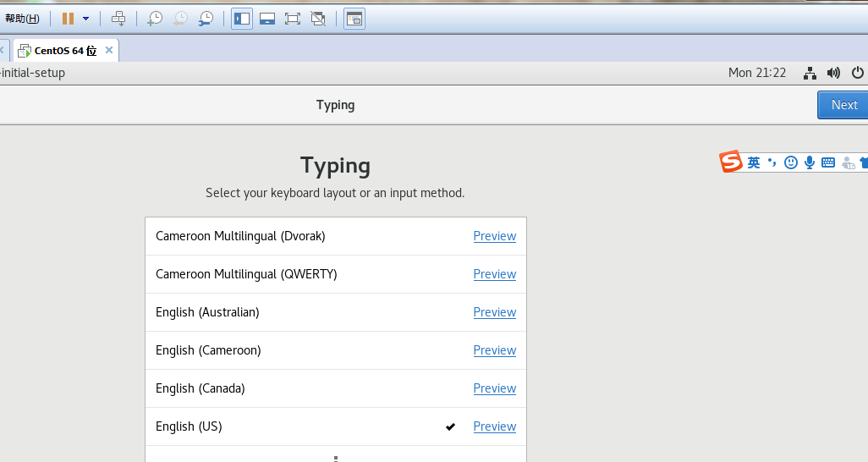This screenshot has height=462, width=868.
Task: Preview the Cameroon Multilingual (QWERTY) layout
Action: click(494, 275)
